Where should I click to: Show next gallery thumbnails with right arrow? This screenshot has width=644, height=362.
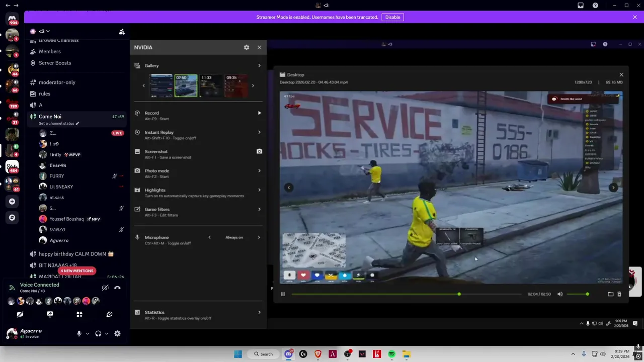coord(253,85)
